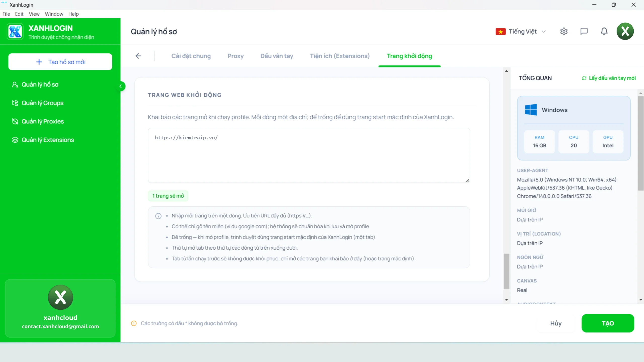Click the NGÔN NGỮ label
The image size is (644, 362).
point(530,257)
